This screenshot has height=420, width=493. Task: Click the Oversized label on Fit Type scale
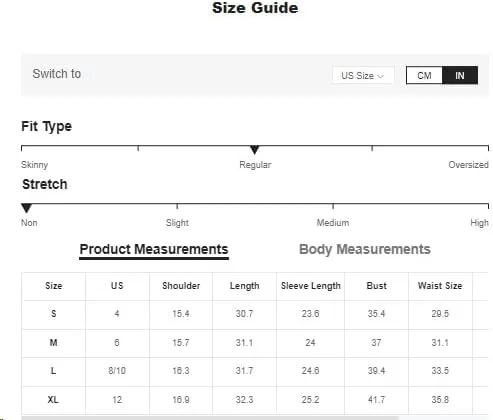click(468, 165)
